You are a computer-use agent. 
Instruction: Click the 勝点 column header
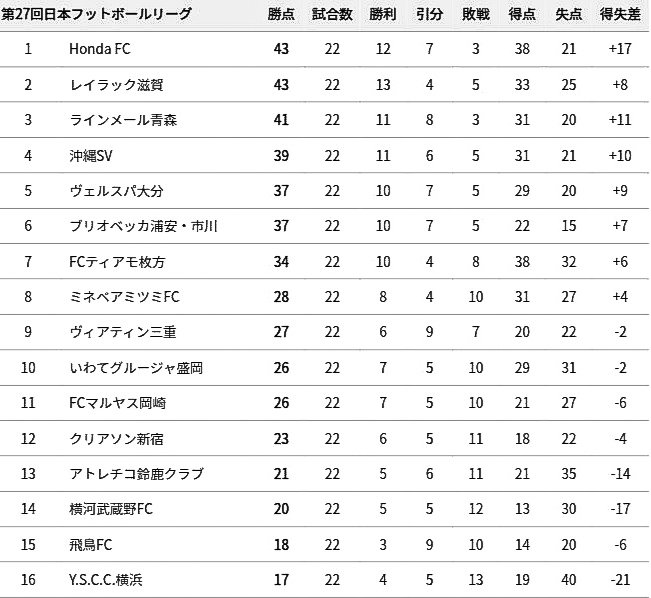[x=281, y=14]
